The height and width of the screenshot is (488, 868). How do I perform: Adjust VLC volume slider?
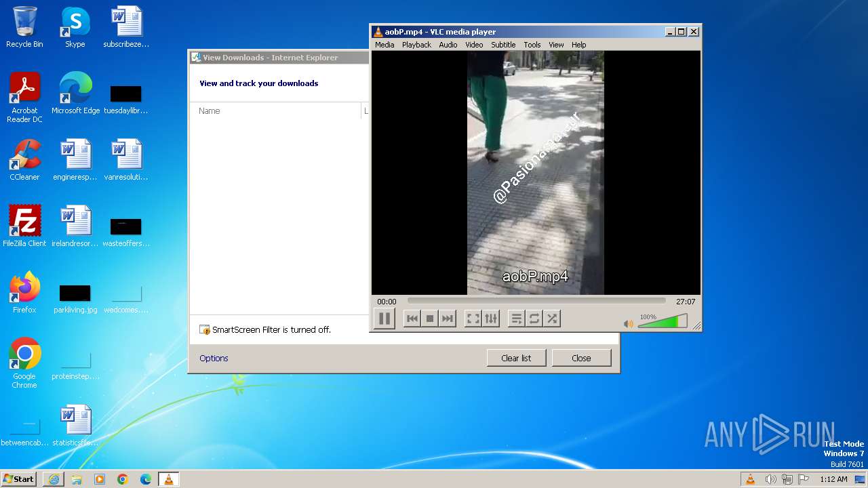(x=663, y=321)
